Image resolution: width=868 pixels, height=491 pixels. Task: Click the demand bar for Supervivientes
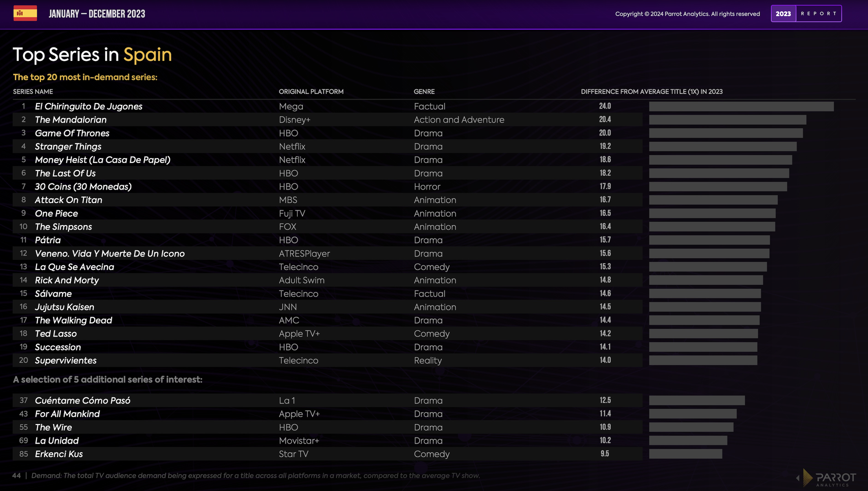(703, 360)
